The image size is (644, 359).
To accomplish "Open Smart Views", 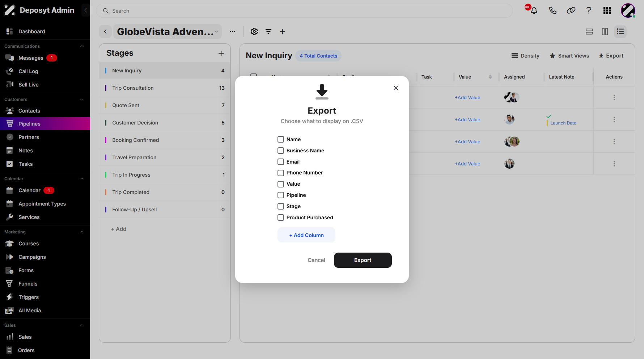I will pos(569,56).
